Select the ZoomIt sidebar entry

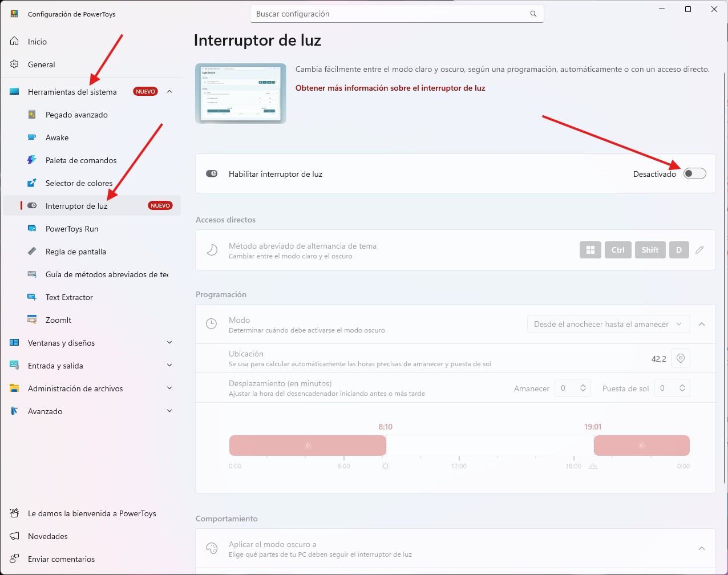[x=91, y=320]
